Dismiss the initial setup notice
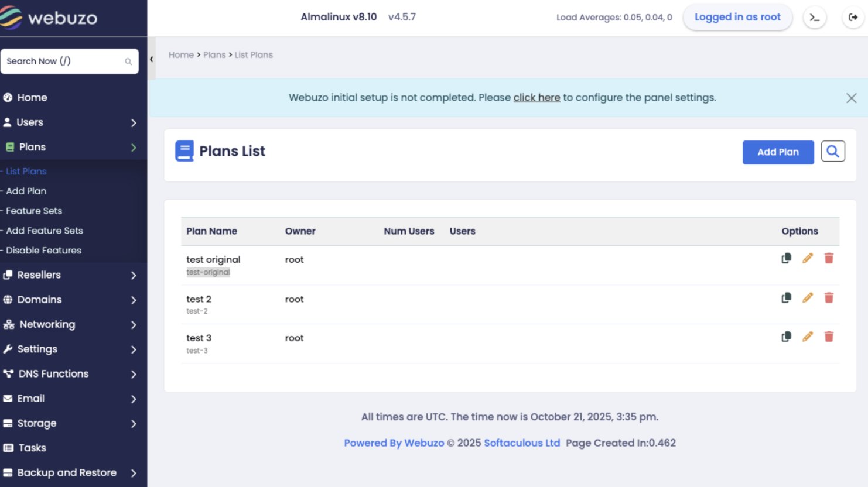The height and width of the screenshot is (487, 868). click(x=852, y=98)
